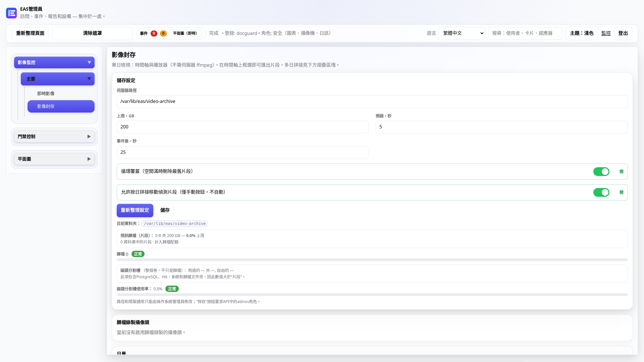The image size is (644, 362).
Task: Click the 開 label beside 允許按日拼接
Action: 622,192
